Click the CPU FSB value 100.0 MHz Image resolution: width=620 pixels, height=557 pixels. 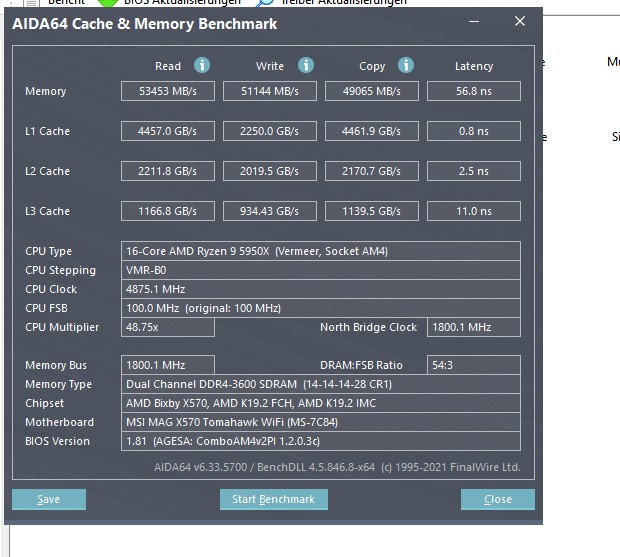click(x=321, y=308)
